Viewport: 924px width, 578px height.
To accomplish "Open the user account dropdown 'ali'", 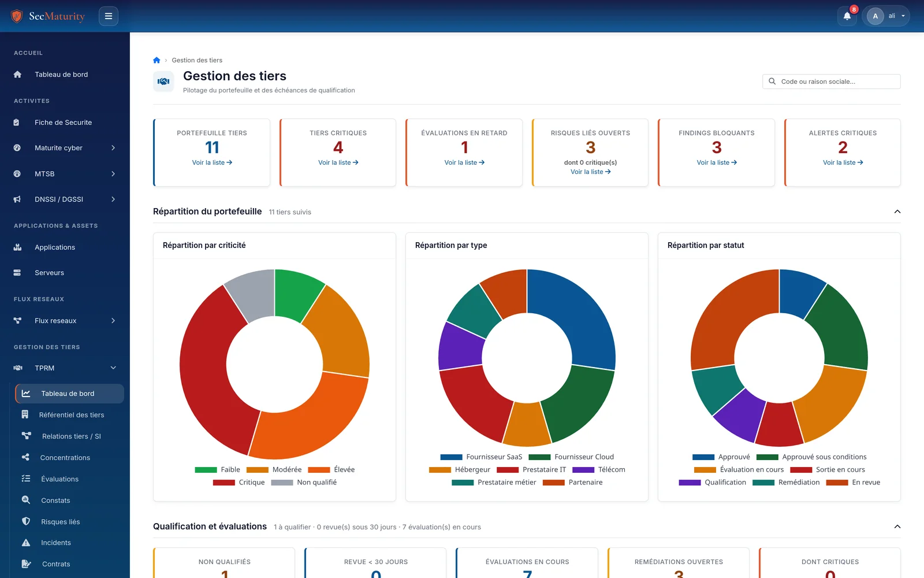I will click(x=886, y=16).
